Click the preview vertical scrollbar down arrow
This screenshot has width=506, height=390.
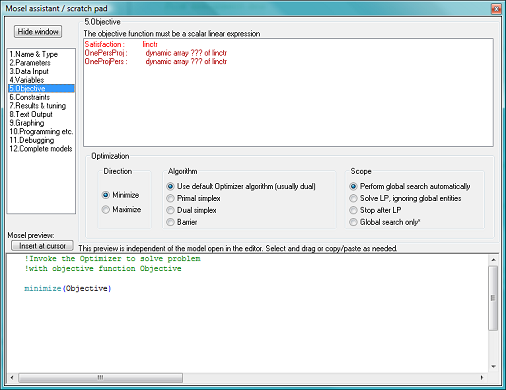(494, 367)
